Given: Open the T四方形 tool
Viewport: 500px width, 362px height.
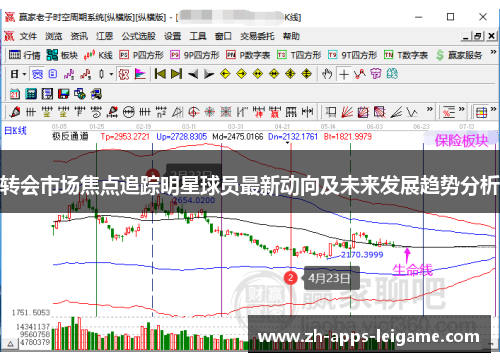Looking at the screenshot, I should (299, 55).
